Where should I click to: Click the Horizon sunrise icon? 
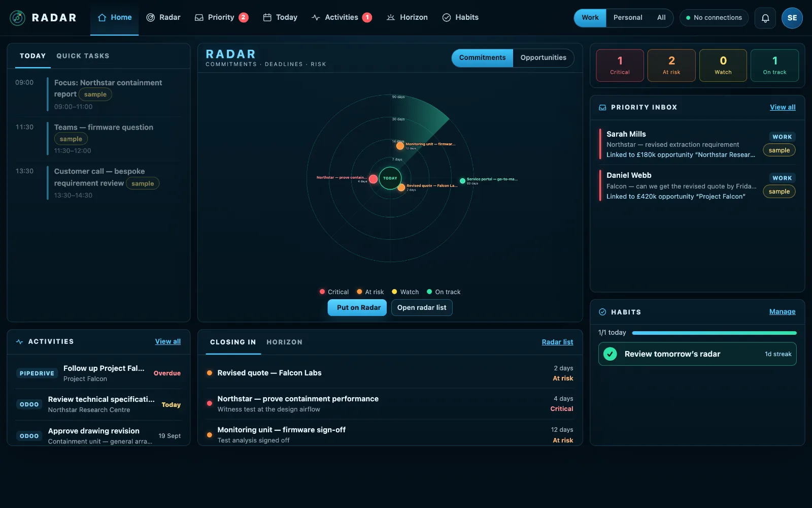pyautogui.click(x=391, y=17)
